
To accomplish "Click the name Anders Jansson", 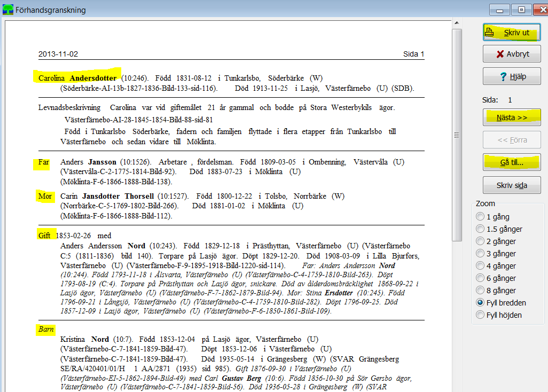I will pos(88,162).
